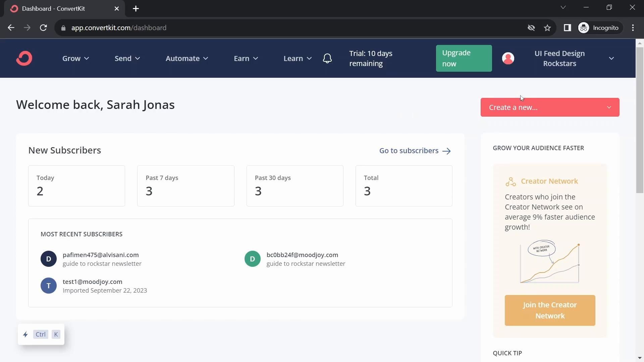Open the Earn dropdown menu
Screen dimensions: 644x362
click(246, 58)
